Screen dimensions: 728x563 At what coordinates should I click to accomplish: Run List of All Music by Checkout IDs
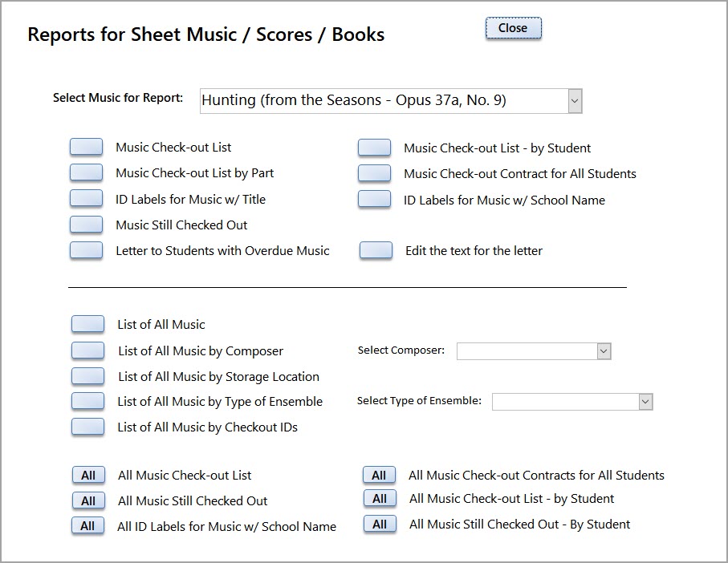coord(87,427)
